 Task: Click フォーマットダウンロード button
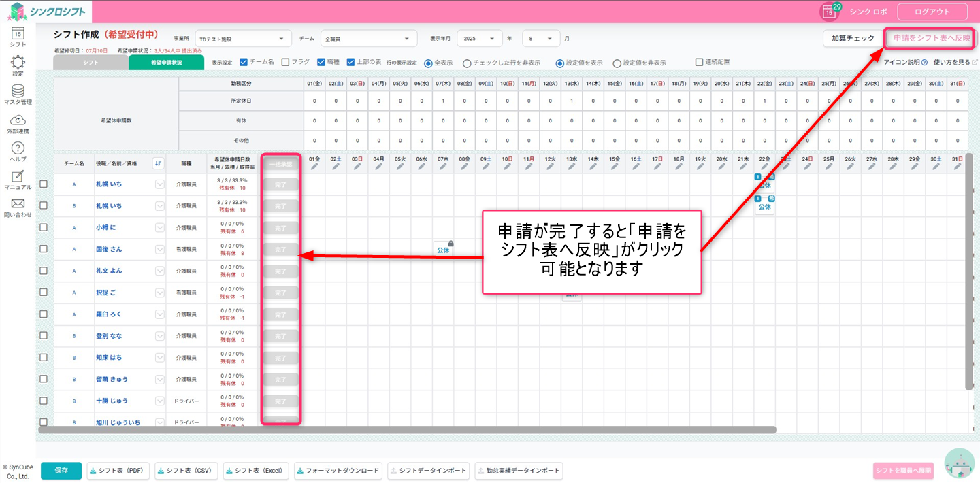click(x=338, y=471)
